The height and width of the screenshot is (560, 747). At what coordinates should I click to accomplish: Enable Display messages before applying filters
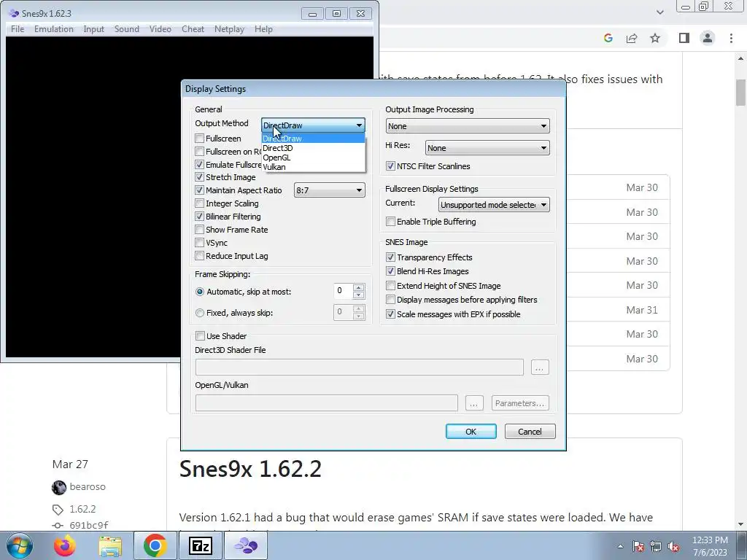391,300
